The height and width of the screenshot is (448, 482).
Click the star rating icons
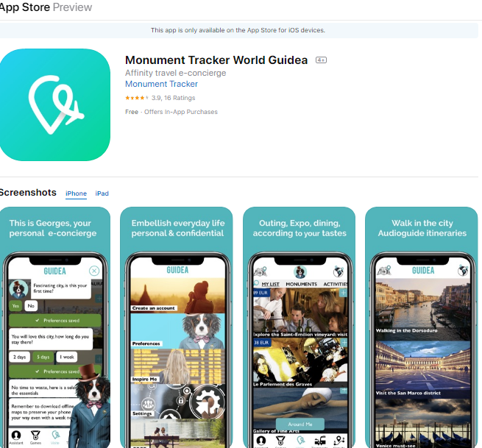pyautogui.click(x=137, y=98)
